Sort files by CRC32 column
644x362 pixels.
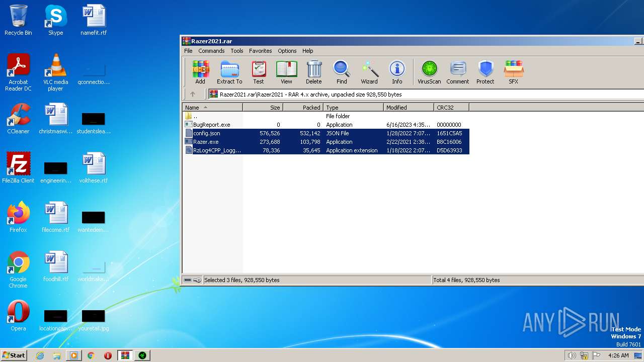(451, 108)
